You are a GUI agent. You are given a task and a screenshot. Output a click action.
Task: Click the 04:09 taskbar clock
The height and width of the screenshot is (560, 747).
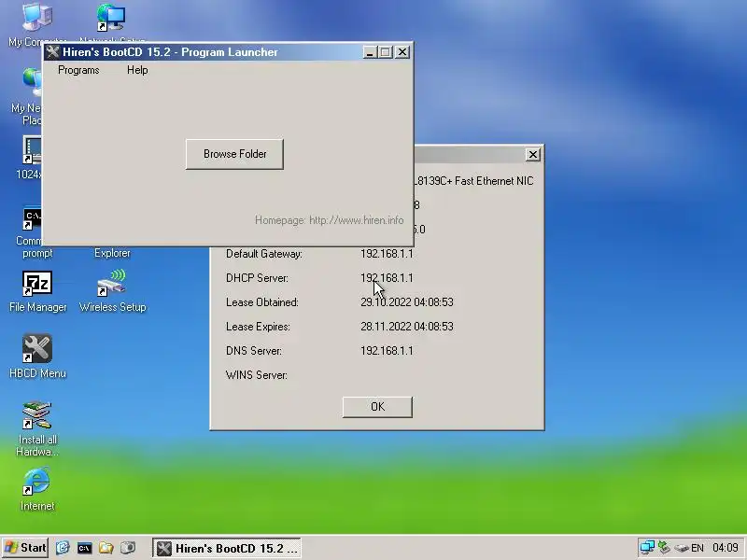(x=726, y=548)
